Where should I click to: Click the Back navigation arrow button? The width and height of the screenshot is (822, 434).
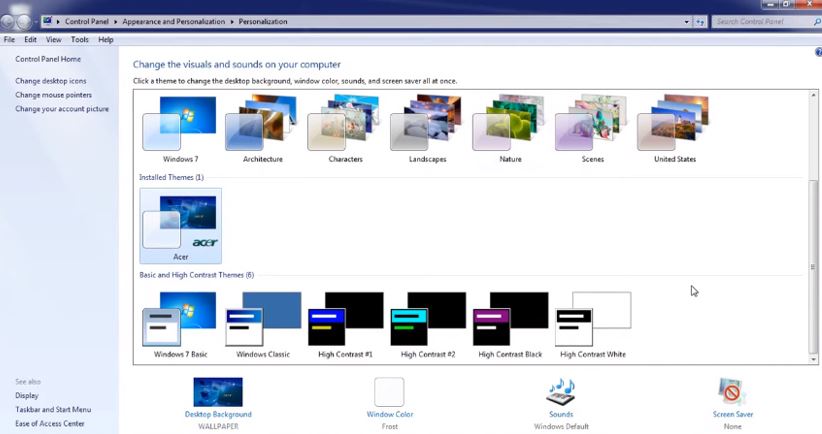point(9,21)
